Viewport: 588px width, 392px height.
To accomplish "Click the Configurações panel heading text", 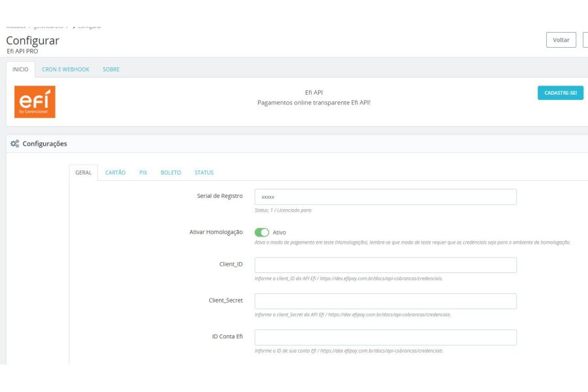I will [x=44, y=144].
